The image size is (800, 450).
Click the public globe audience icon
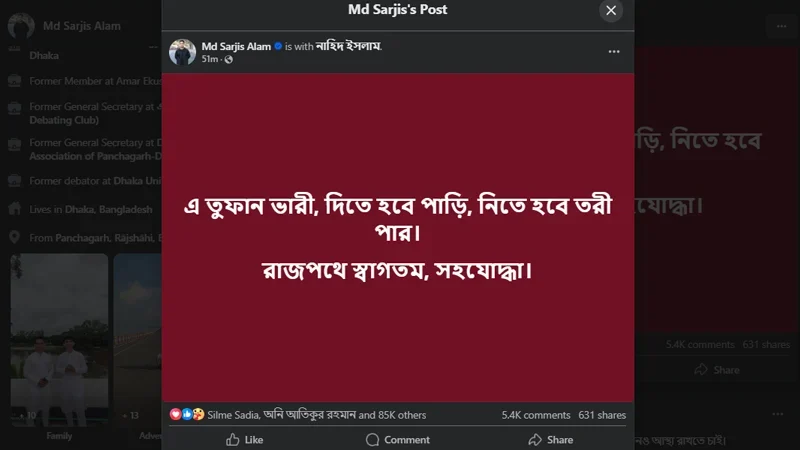pyautogui.click(x=229, y=60)
